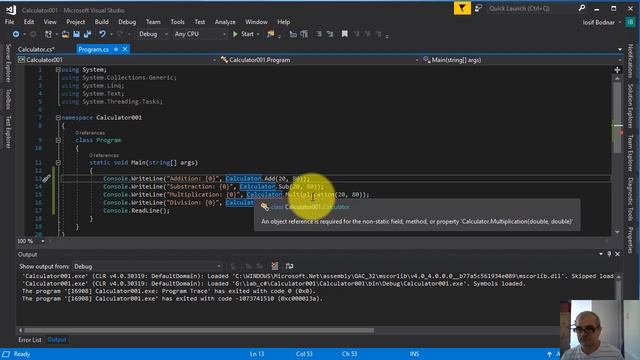Screen dimensions: 640x360
Task: Click the Save All toolbar icon
Action: [87, 34]
